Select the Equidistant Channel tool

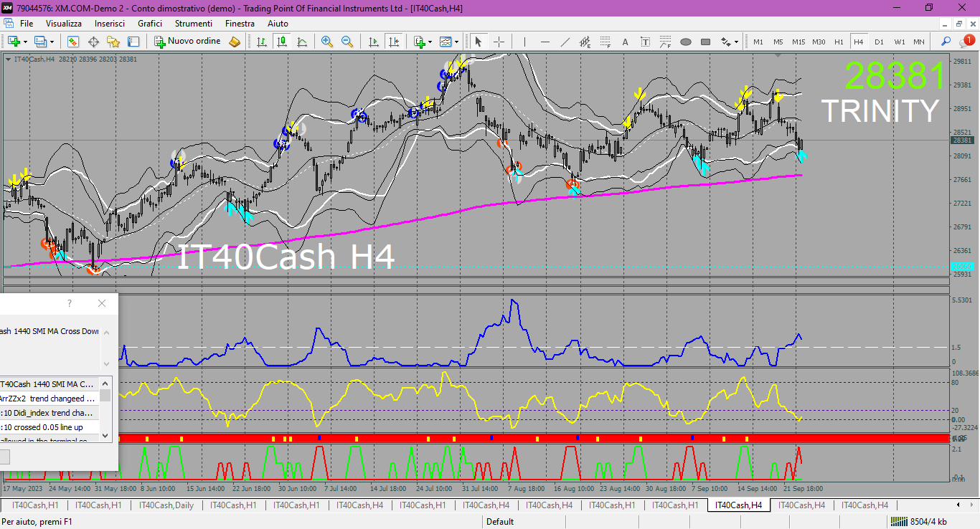pyautogui.click(x=585, y=42)
